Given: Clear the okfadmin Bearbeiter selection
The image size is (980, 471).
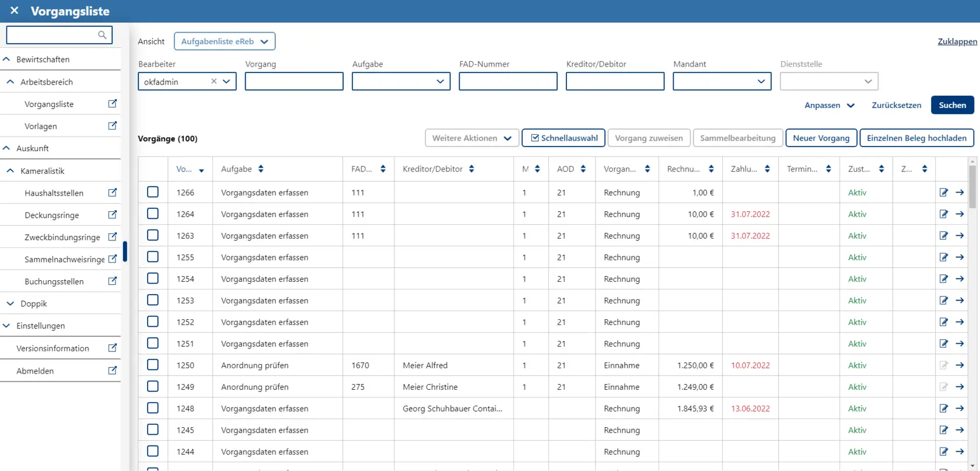Looking at the screenshot, I should coord(213,82).
